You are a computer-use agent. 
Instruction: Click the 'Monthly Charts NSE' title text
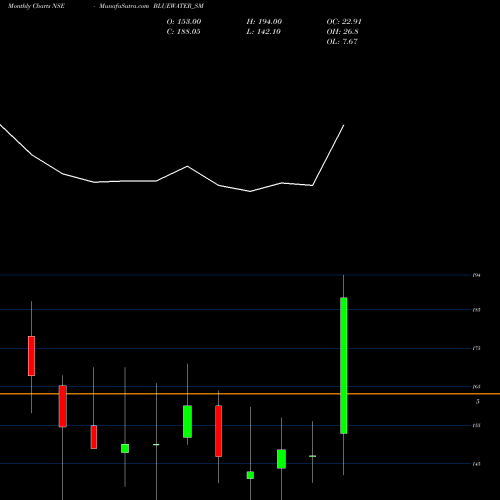36,6
